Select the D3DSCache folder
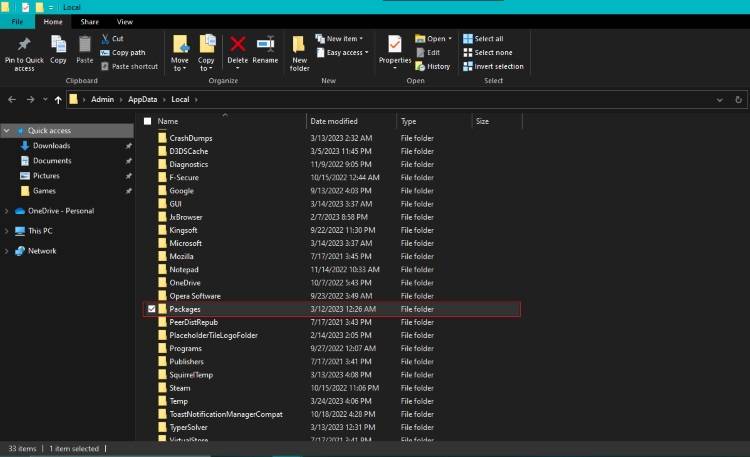The height and width of the screenshot is (457, 750). click(188, 151)
